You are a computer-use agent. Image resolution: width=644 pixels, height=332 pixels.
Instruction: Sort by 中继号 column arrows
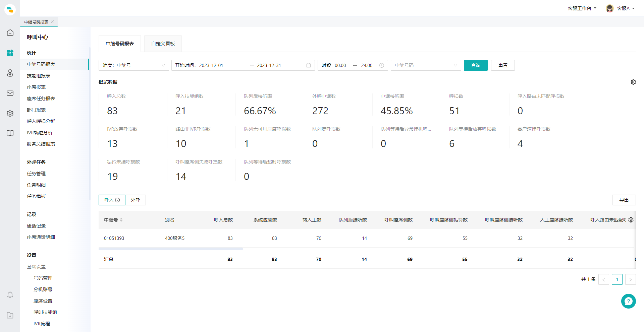[121, 220]
